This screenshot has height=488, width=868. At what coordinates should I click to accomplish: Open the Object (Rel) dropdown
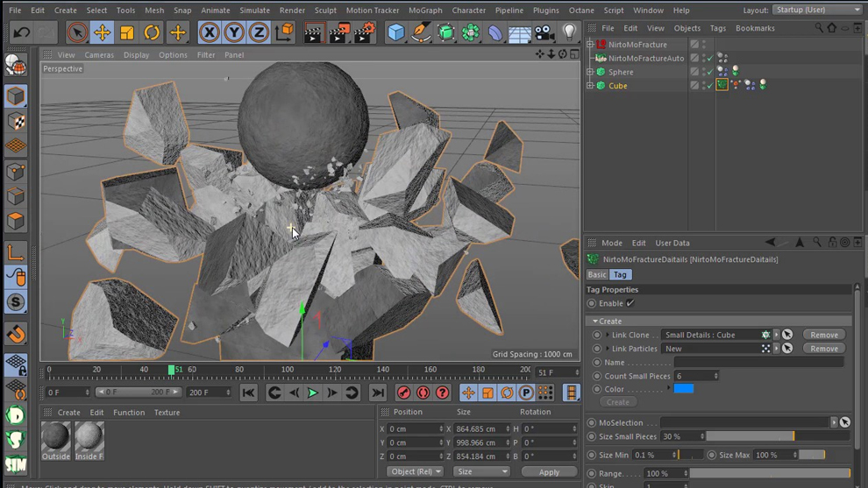point(415,471)
